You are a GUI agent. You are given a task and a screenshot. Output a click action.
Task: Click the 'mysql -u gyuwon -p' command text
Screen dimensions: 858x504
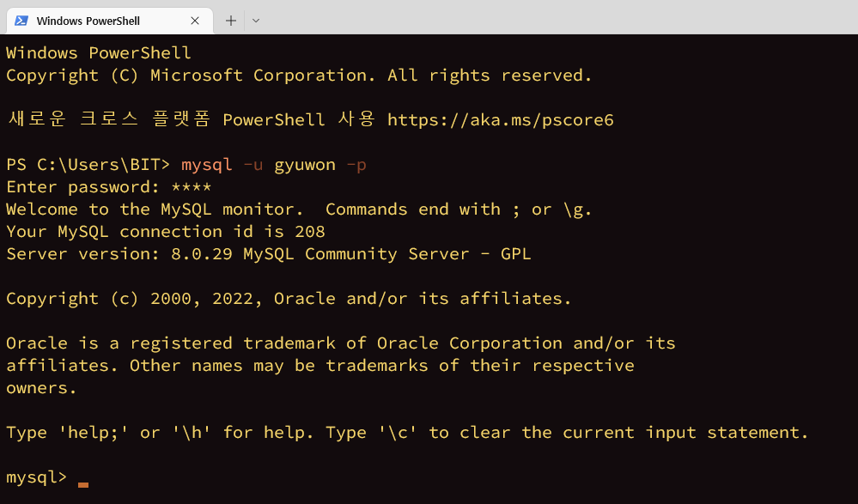(x=274, y=164)
